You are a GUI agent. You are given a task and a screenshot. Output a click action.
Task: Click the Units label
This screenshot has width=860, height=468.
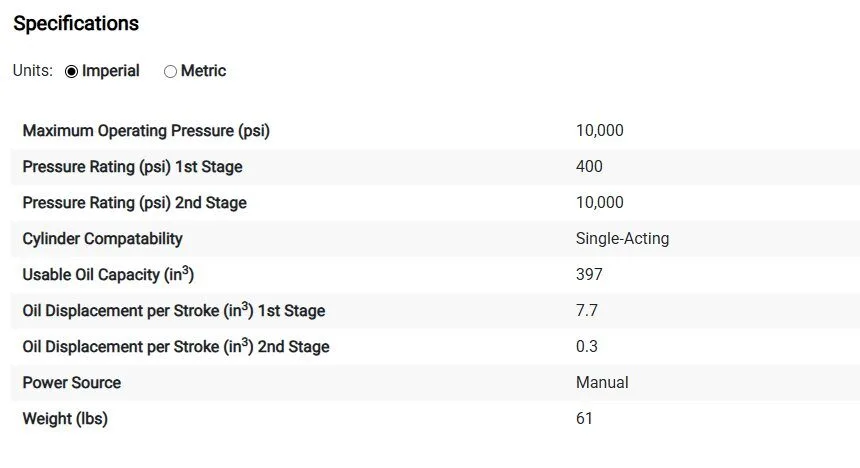point(33,71)
